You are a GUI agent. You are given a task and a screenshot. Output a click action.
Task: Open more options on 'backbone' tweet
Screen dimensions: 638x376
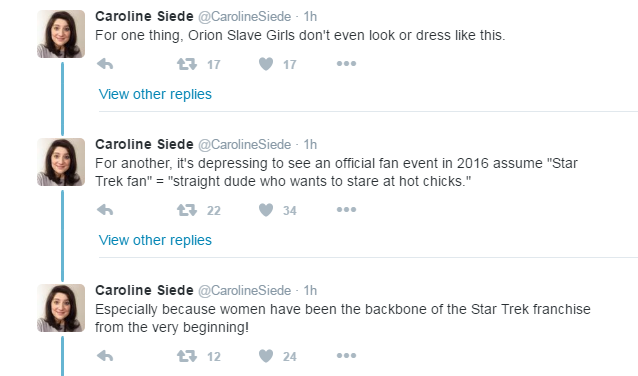(346, 356)
